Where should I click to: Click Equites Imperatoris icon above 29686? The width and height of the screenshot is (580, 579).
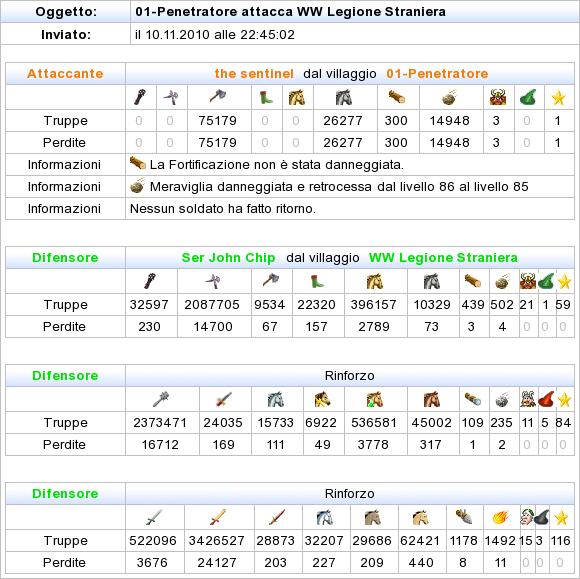(373, 517)
